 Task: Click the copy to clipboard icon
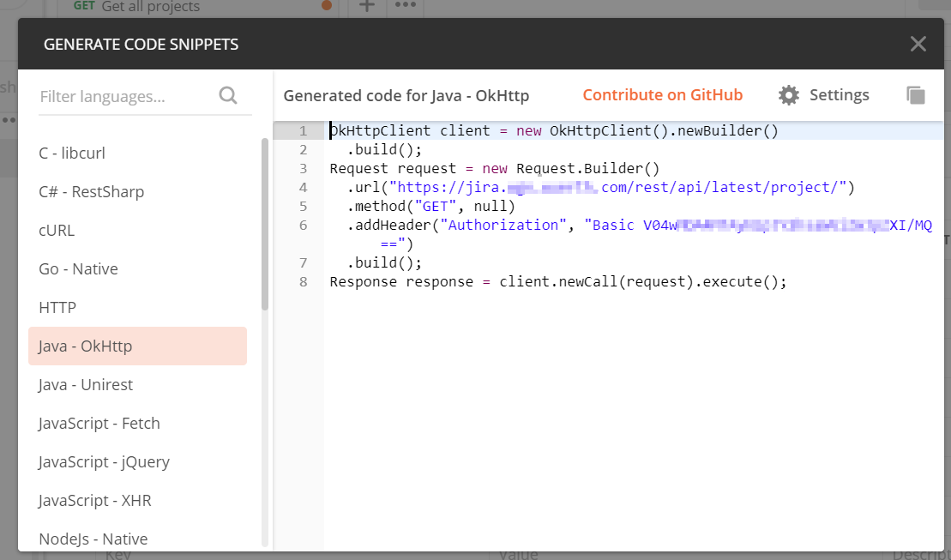click(915, 95)
